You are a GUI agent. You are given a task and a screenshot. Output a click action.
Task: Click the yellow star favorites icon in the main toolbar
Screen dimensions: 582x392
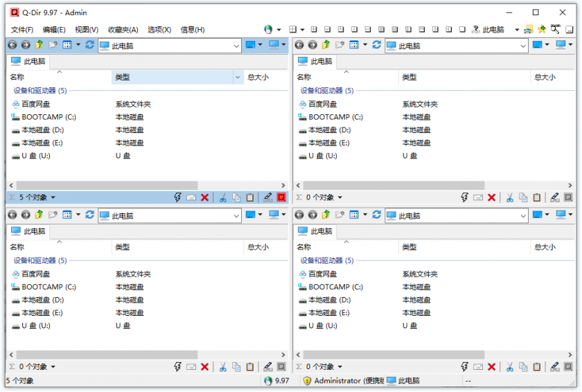pos(542,29)
